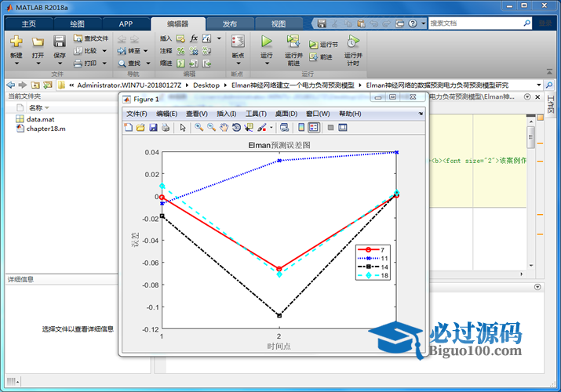The width and height of the screenshot is (561, 392).
Task: Click the green Run (运行) arrow
Action: [266, 41]
